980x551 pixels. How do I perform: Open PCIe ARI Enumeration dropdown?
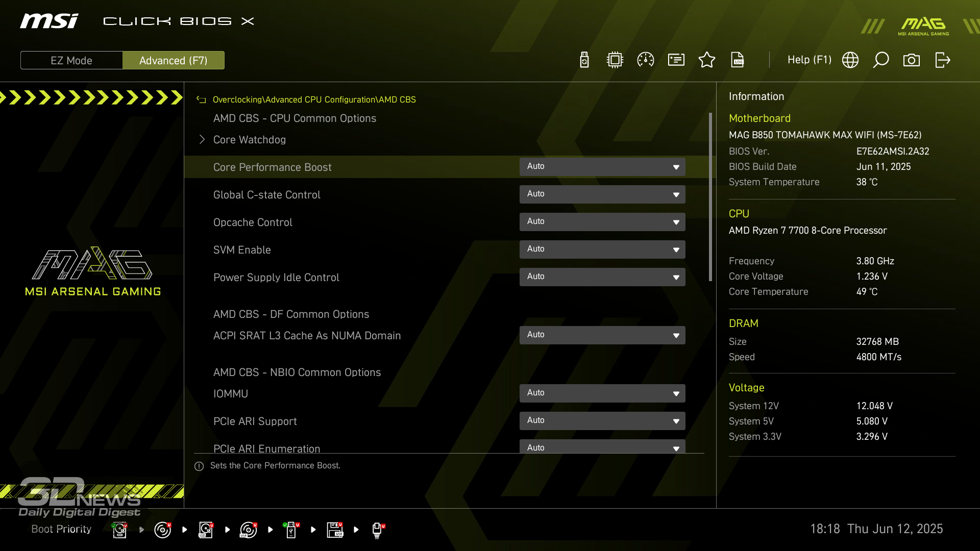(602, 446)
